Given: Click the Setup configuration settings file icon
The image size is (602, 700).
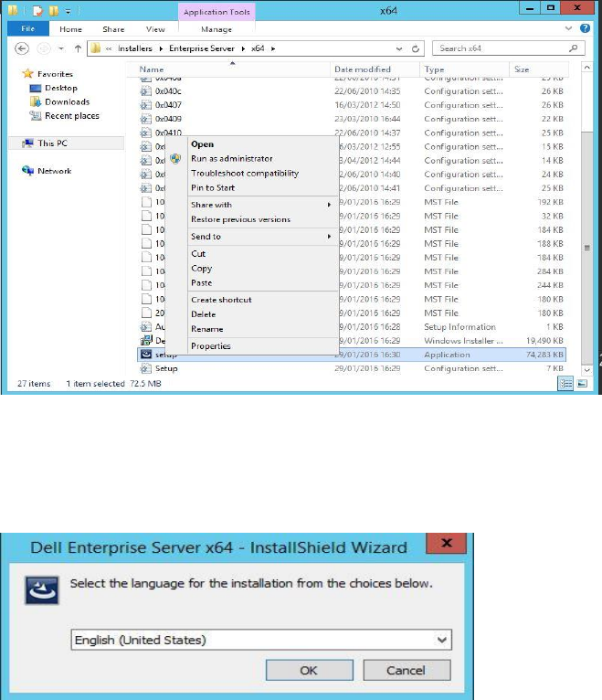Looking at the screenshot, I should (145, 368).
